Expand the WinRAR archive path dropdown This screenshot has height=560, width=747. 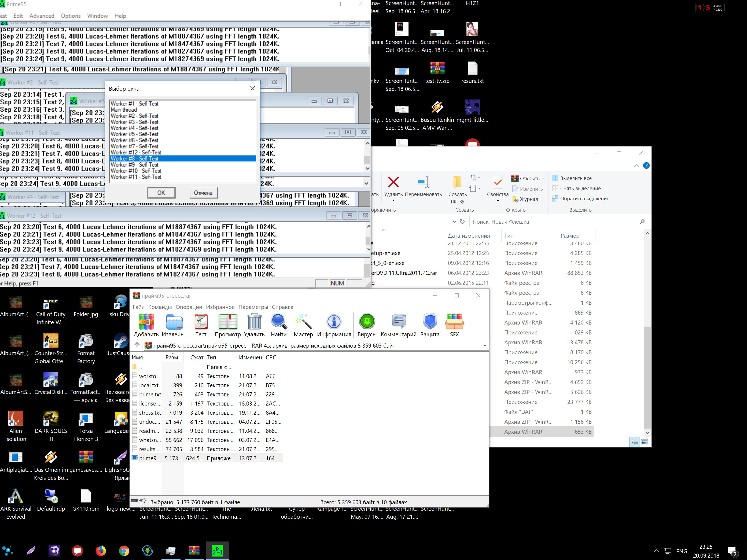pos(485,345)
